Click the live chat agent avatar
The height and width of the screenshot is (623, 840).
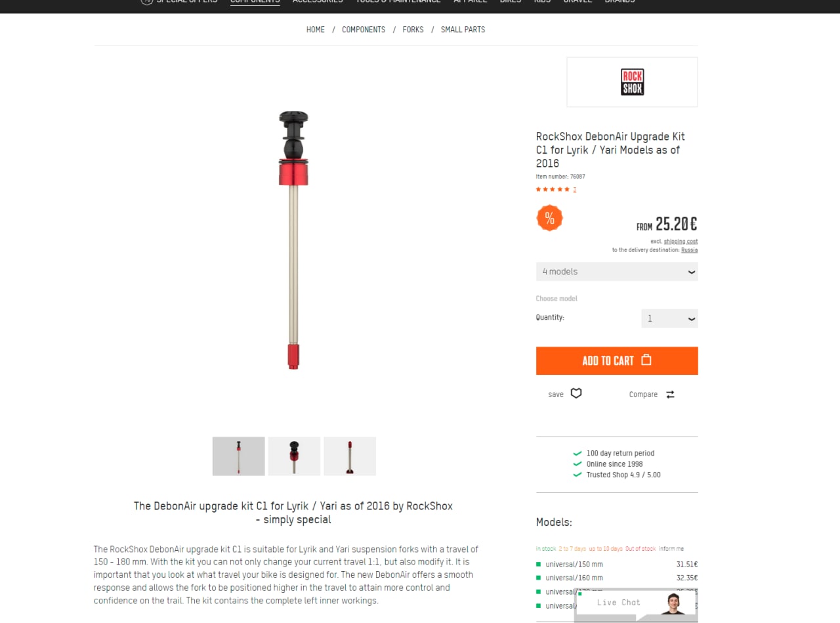pos(672,604)
